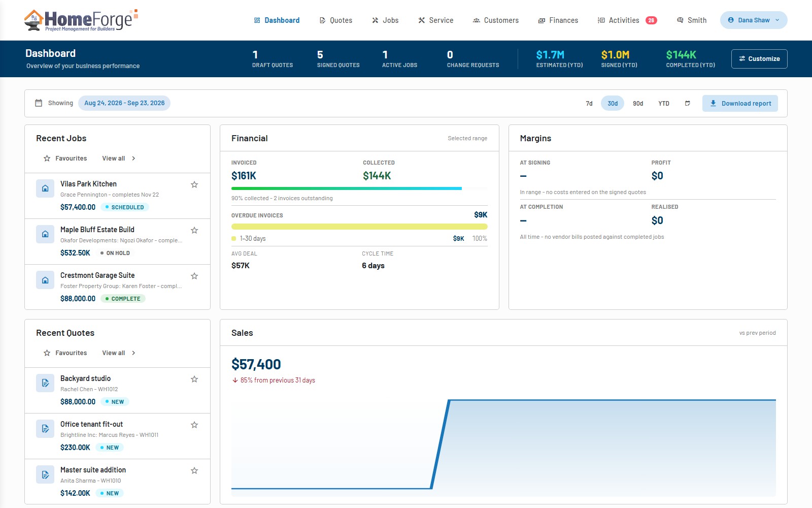
Task: Open Service navigation item
Action: click(435, 20)
